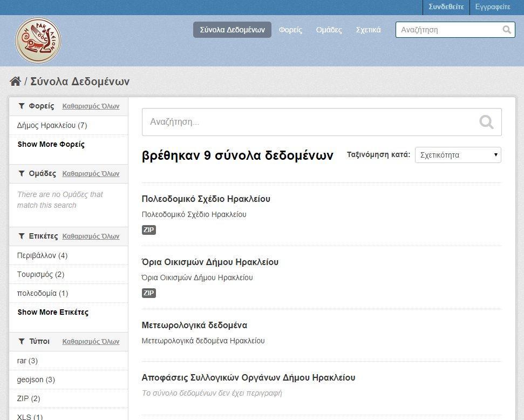Image resolution: width=524 pixels, height=420 pixels.
Task: Open dataset title Πολεοδομικό Σχέδιο Ηρακλείου
Action: [x=206, y=199]
